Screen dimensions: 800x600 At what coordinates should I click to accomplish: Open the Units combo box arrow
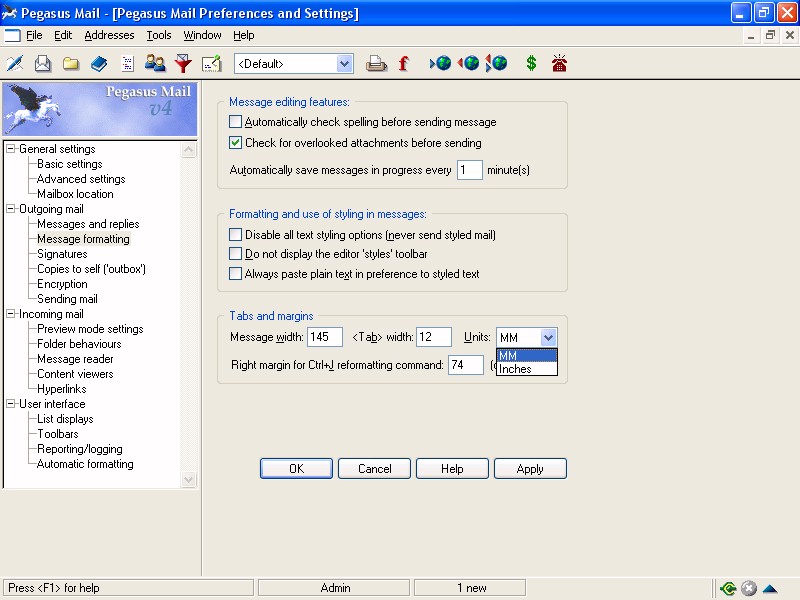pyautogui.click(x=548, y=337)
